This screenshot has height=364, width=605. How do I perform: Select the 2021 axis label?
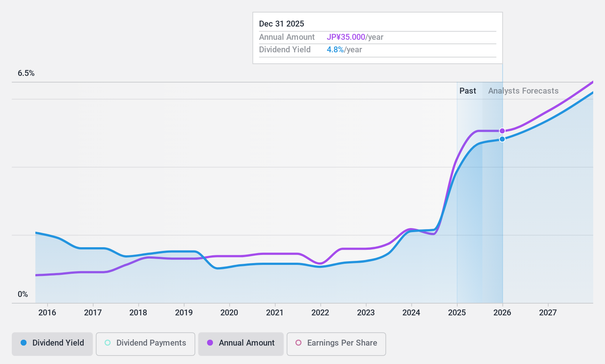[275, 313]
